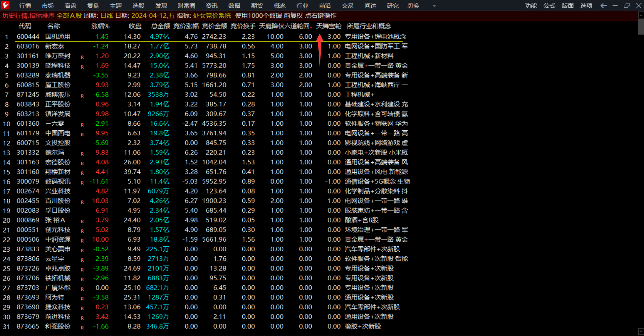Open the 看盘 menu
Viewport: 644px width, 336px height.
tap(71, 6)
